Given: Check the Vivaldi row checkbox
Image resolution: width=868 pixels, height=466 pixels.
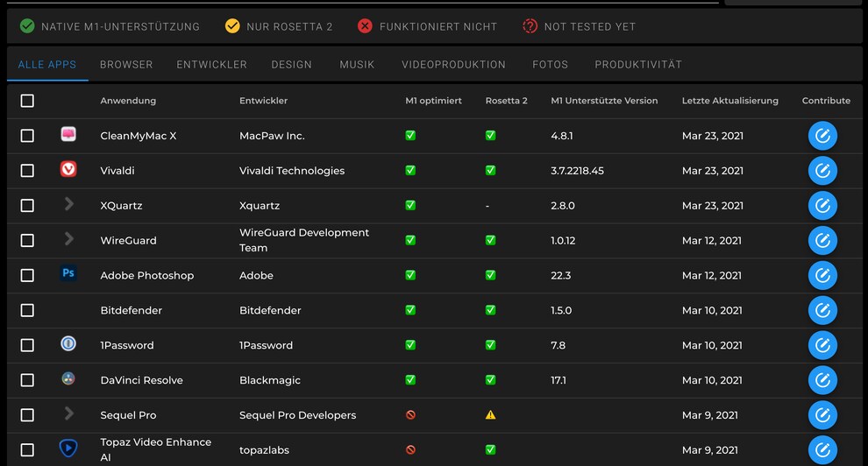Looking at the screenshot, I should point(27,170).
